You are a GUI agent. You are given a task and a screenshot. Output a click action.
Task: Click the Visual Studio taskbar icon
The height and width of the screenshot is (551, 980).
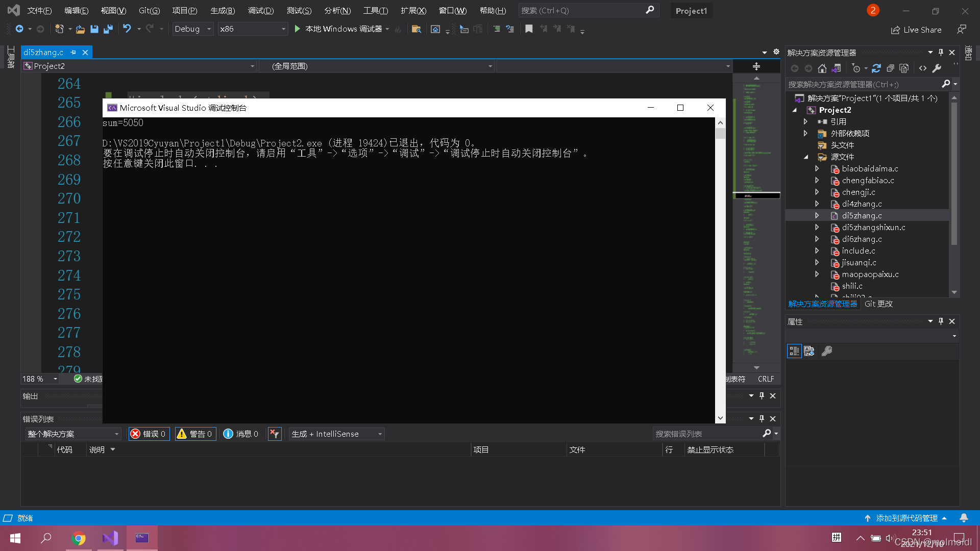coord(110,538)
